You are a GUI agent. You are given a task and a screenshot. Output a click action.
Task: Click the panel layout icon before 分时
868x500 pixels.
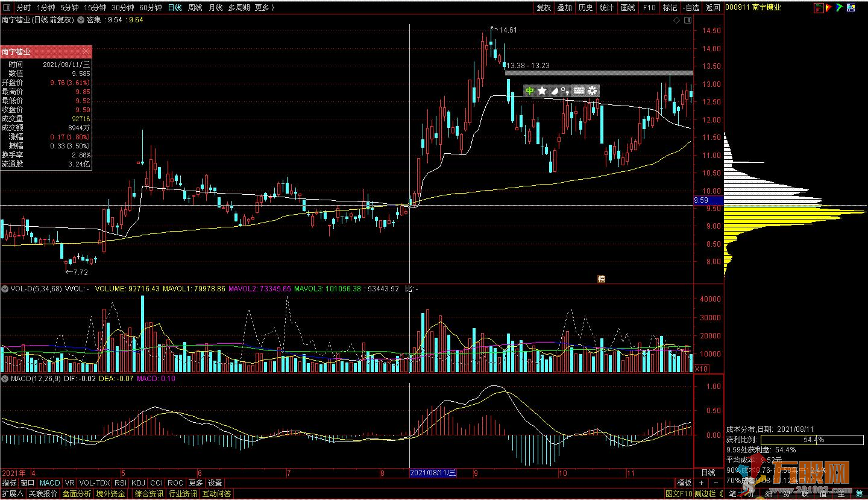pos(7,7)
